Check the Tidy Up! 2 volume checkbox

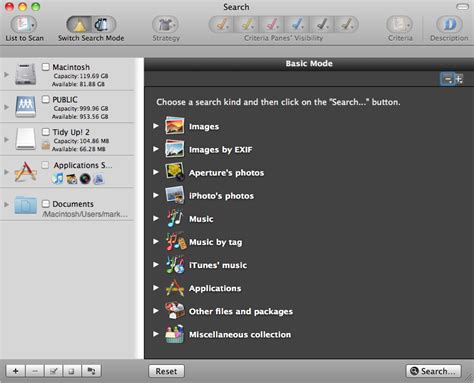click(x=46, y=132)
